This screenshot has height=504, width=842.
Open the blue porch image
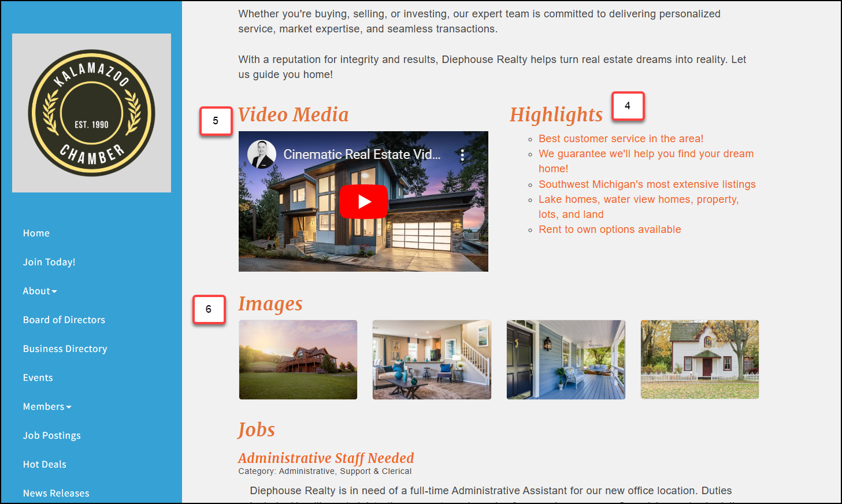coord(566,360)
